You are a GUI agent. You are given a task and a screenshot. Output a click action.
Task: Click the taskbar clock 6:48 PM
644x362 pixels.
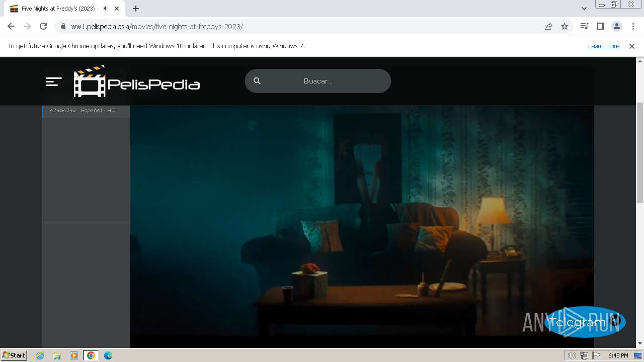[618, 355]
